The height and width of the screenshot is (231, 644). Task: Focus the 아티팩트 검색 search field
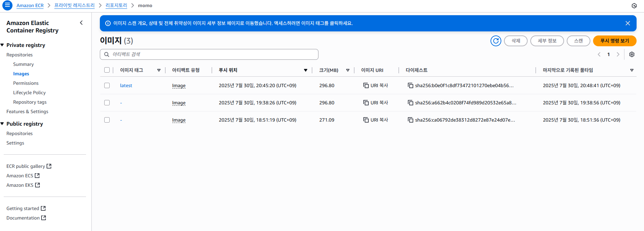point(209,54)
